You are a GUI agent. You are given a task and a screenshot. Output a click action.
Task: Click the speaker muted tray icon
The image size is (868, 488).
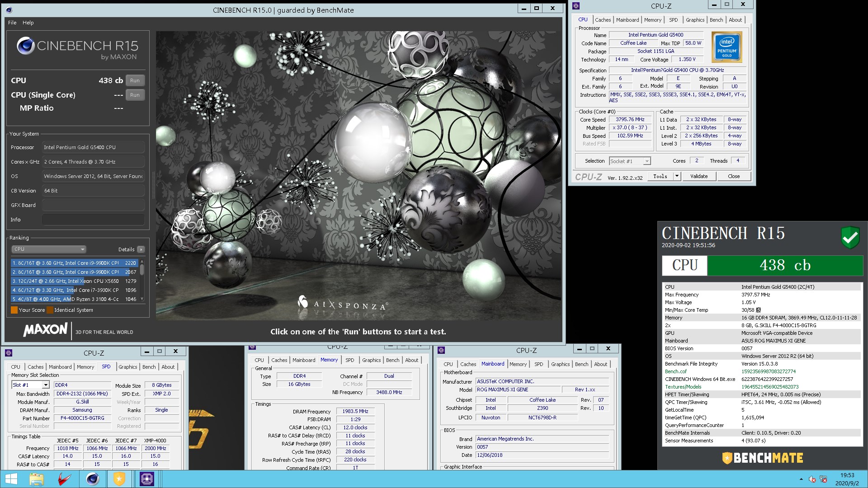click(812, 479)
